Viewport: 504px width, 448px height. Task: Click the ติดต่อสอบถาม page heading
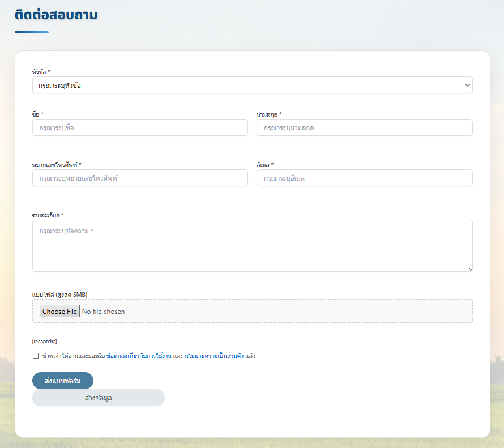56,15
